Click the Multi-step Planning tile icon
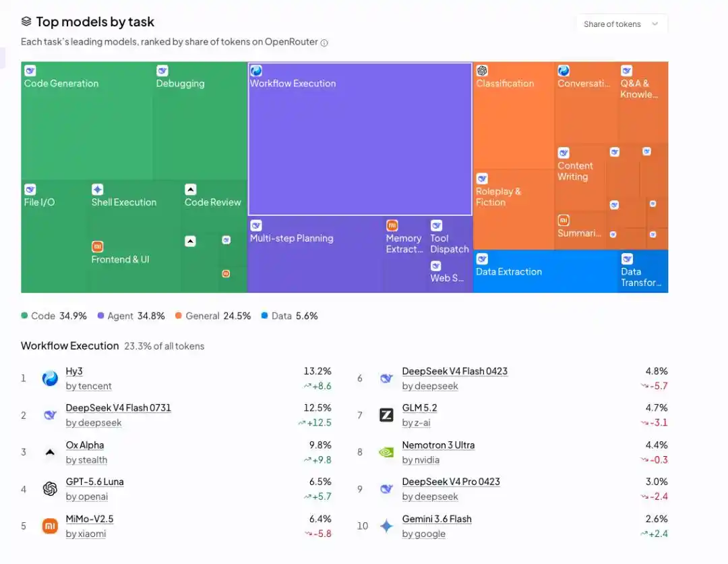 (256, 226)
